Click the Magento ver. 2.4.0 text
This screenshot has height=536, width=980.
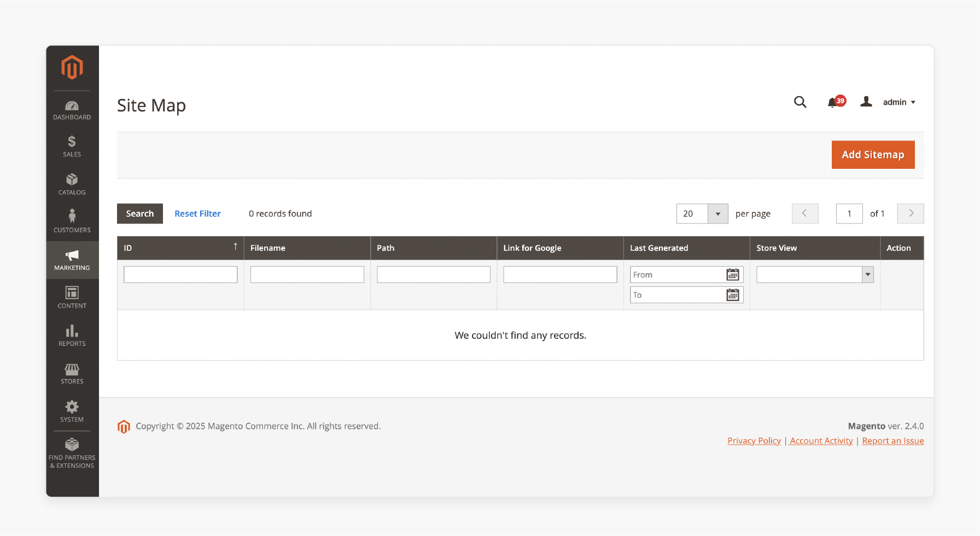(886, 426)
